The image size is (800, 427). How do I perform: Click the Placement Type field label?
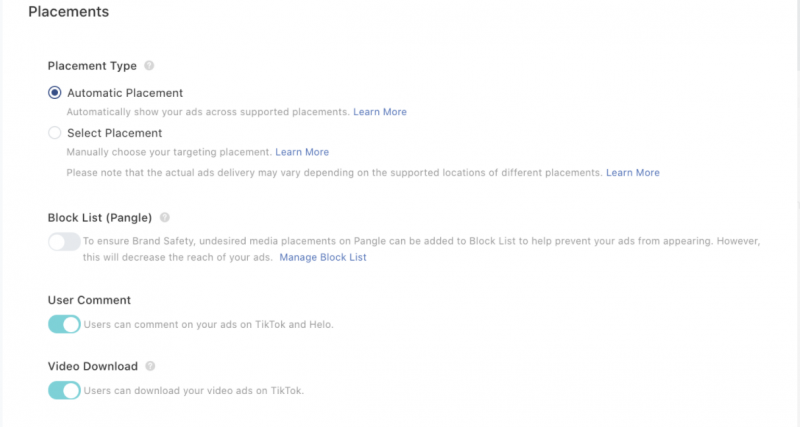point(92,66)
